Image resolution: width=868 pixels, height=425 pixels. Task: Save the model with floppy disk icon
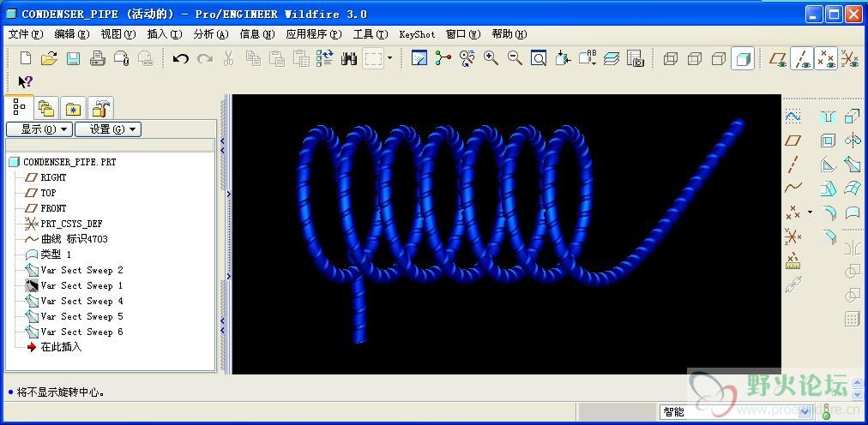pyautogui.click(x=74, y=58)
